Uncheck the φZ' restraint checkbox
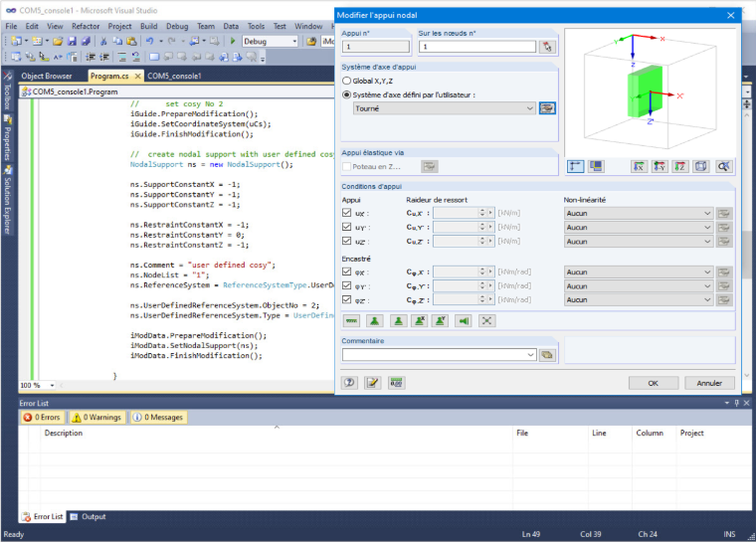This screenshot has height=542, width=756. point(346,299)
